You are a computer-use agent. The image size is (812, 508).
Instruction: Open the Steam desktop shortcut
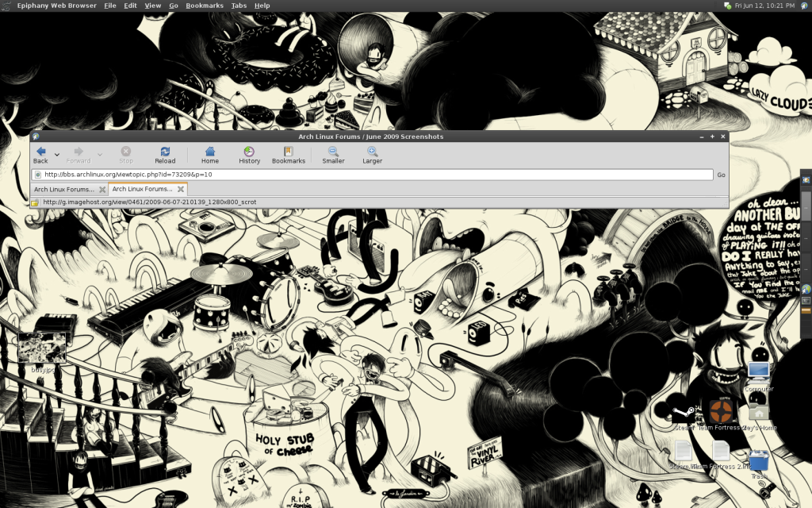point(682,413)
